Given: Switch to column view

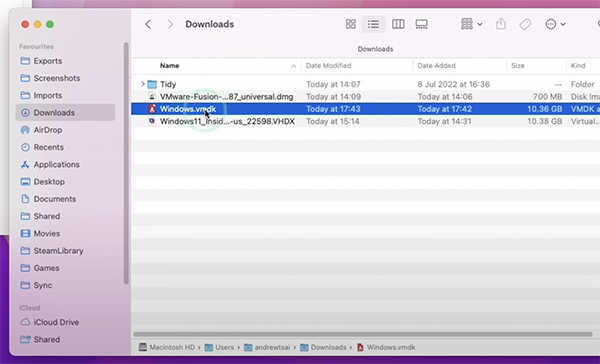Looking at the screenshot, I should 398,24.
